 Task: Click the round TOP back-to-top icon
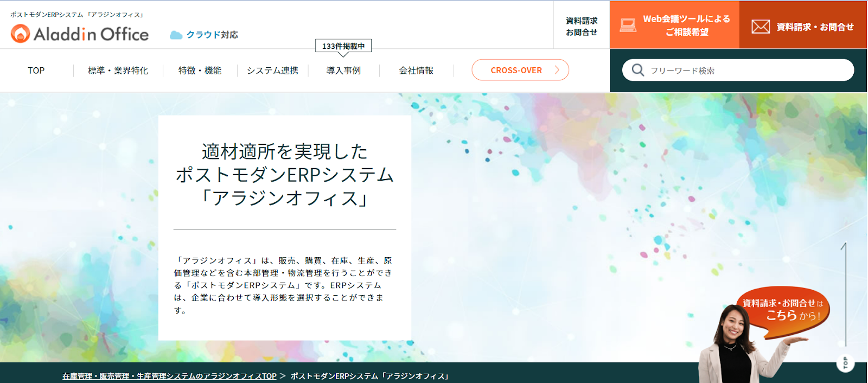[x=845, y=363]
